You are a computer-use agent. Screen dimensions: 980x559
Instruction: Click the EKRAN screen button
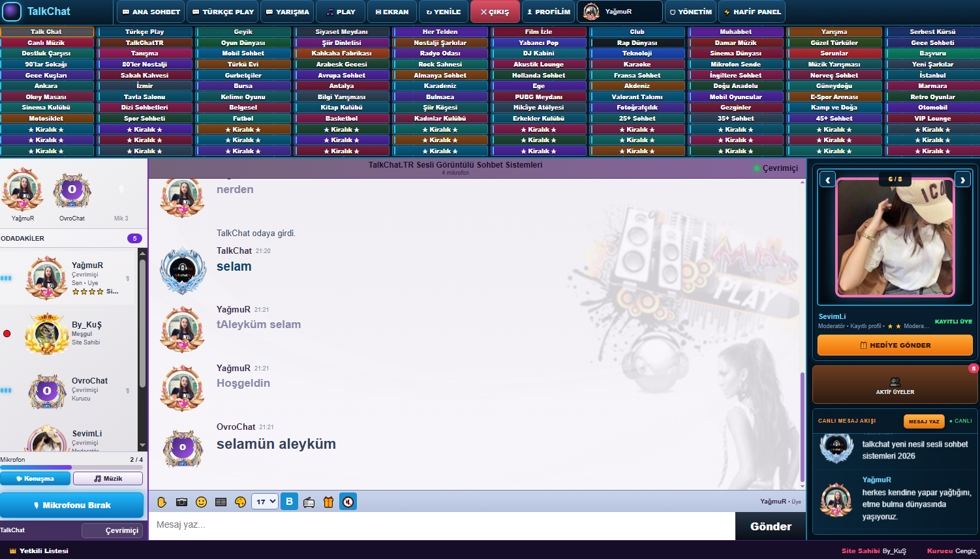click(x=392, y=12)
